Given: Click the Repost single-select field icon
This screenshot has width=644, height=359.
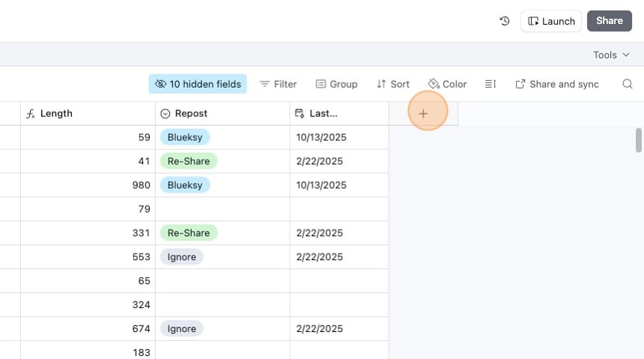Looking at the screenshot, I should pyautogui.click(x=165, y=114).
